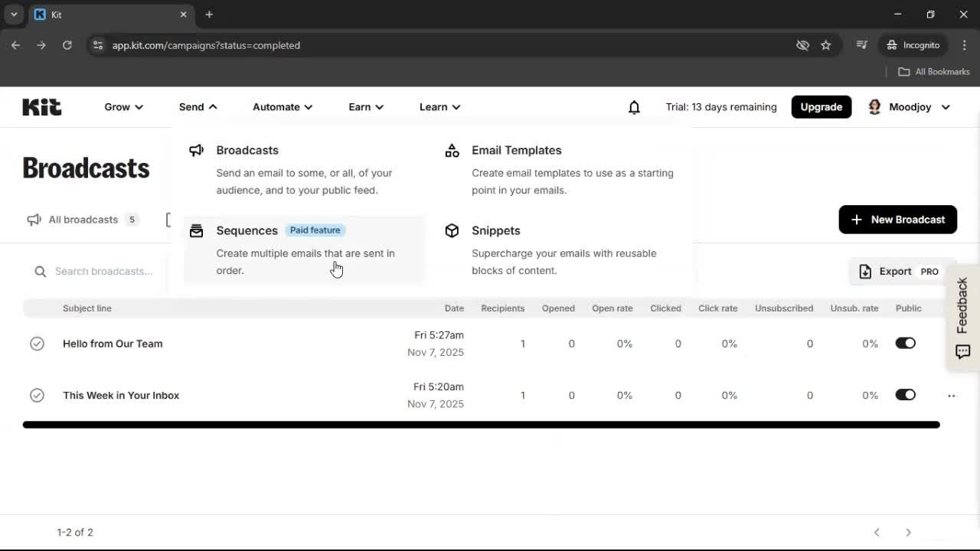The width and height of the screenshot is (980, 551).
Task: Open Snippets via its cube icon
Action: coord(452,230)
